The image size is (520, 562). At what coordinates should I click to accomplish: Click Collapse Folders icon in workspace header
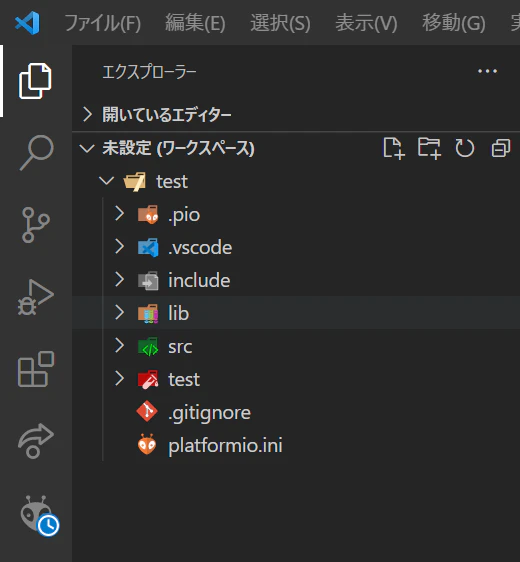pyautogui.click(x=501, y=148)
